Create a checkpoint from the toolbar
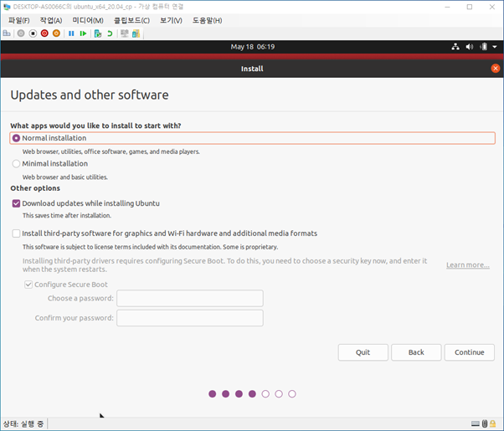 pyautogui.click(x=98, y=33)
